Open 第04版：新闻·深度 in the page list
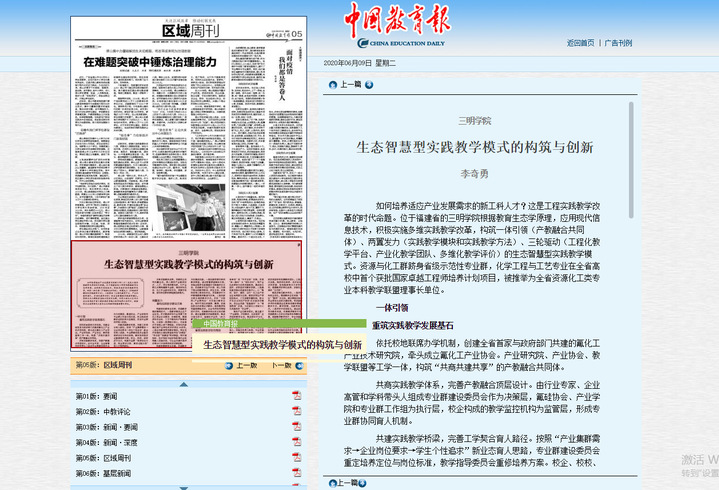Screen dimensions: 719x490 pyautogui.click(x=107, y=442)
